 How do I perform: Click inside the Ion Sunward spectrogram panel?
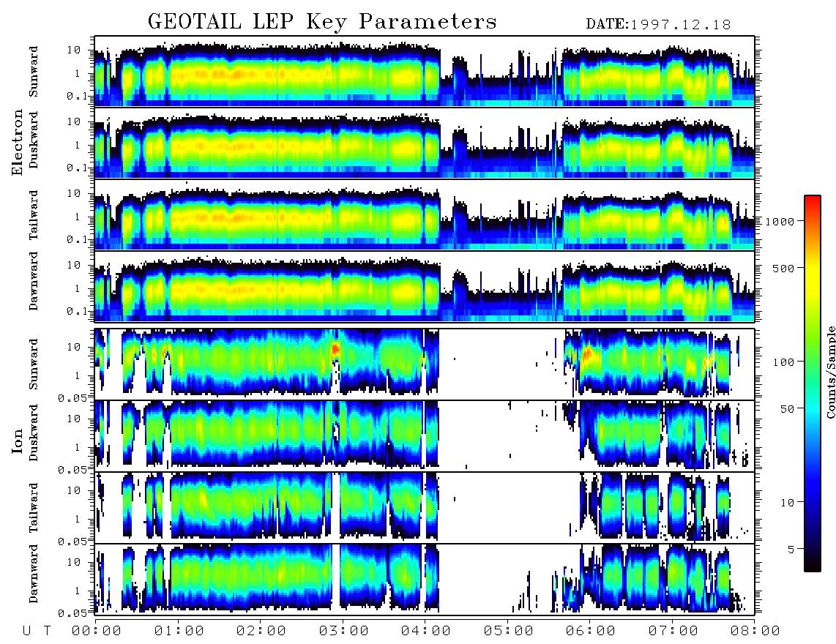point(425,364)
